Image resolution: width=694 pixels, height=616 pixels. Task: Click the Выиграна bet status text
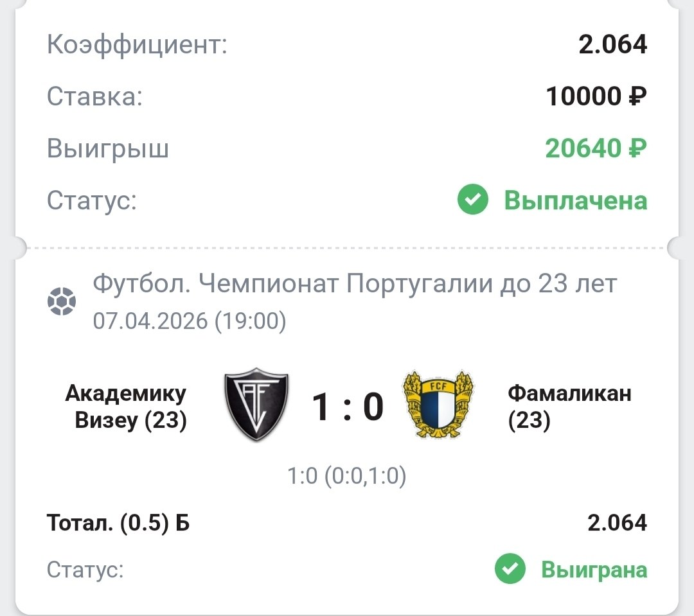(x=594, y=569)
